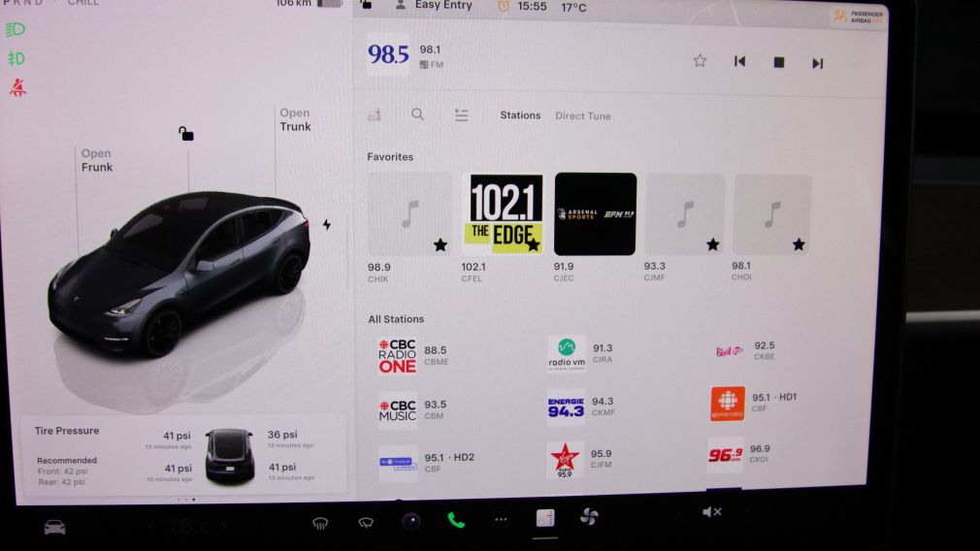Tune to radio vm 91.3 CIRA
Screen dimensions: 980x551
tap(581, 353)
